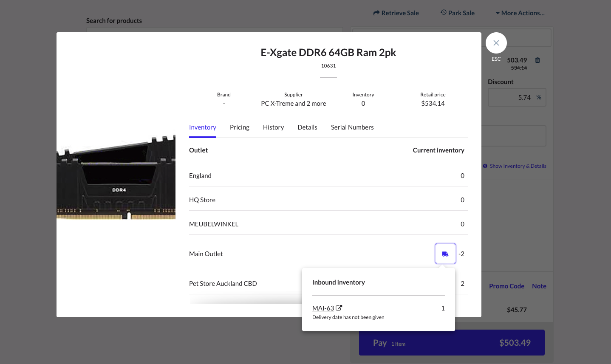This screenshot has height=364, width=611.
Task: Click the info icon beside Show Inventory & Details
Action: pyautogui.click(x=485, y=166)
